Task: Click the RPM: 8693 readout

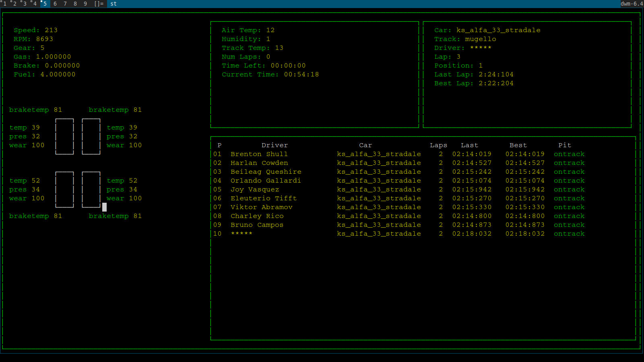Action: 33,39
